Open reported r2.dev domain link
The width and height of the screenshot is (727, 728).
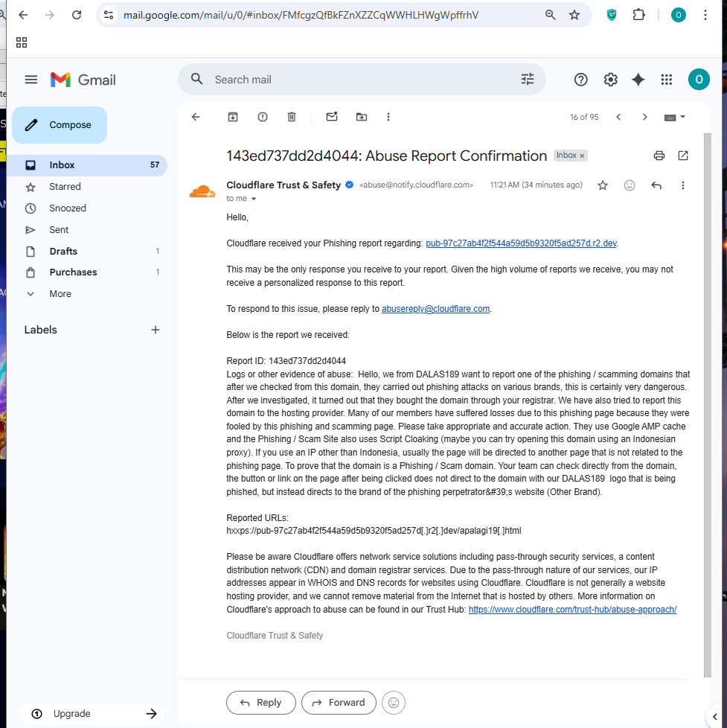click(x=522, y=243)
